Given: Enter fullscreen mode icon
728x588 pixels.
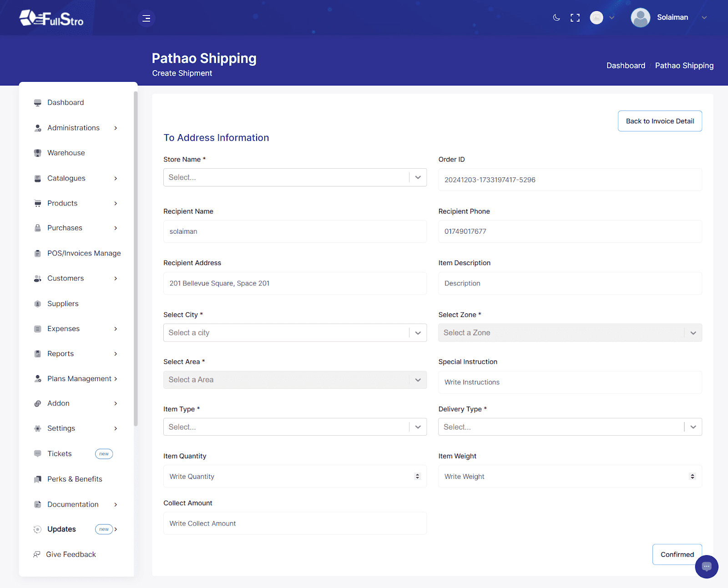Looking at the screenshot, I should click(575, 18).
